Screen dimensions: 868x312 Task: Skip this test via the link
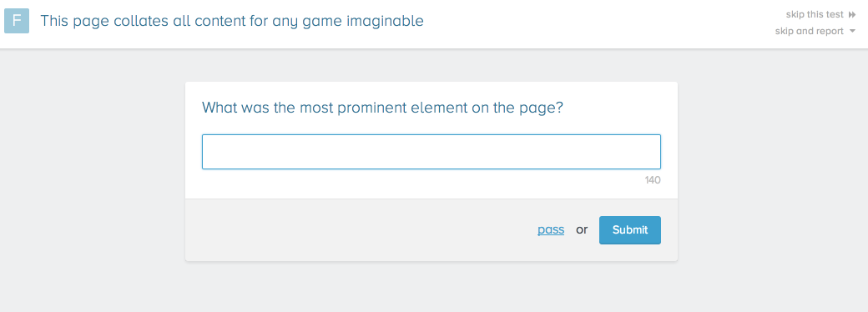coord(815,14)
